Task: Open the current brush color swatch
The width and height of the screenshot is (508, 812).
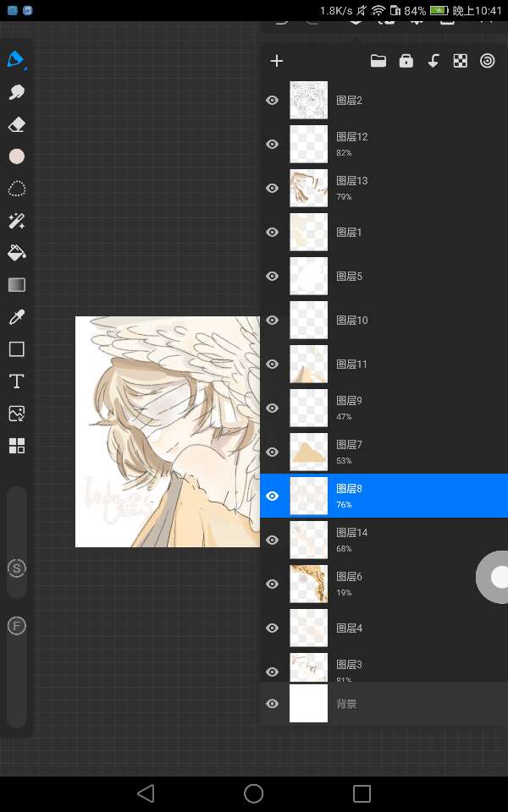Action: [x=16, y=156]
